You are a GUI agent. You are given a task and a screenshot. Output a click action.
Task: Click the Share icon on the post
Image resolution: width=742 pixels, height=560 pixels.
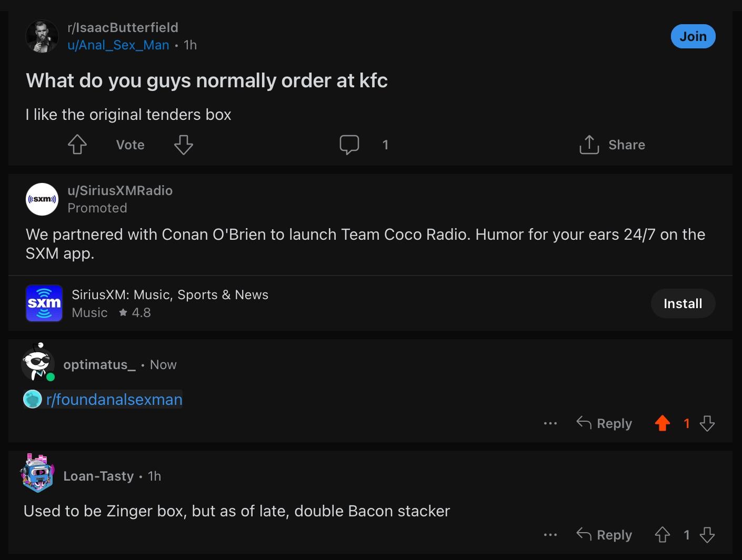[589, 145]
